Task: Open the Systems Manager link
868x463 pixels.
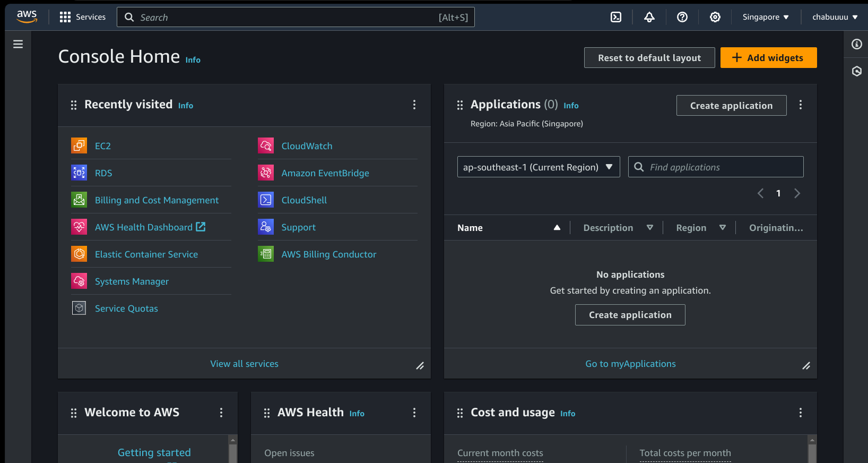Action: click(132, 281)
